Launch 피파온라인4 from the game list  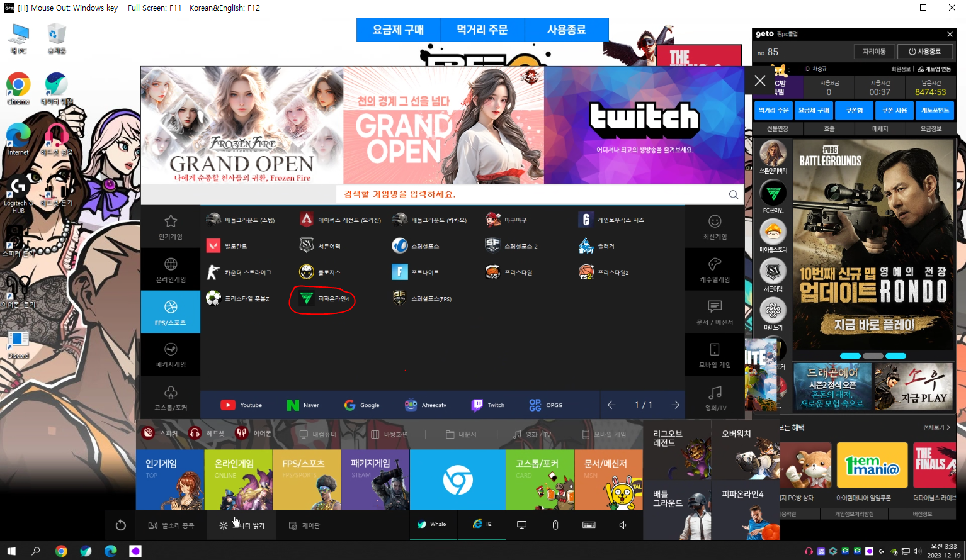324,298
